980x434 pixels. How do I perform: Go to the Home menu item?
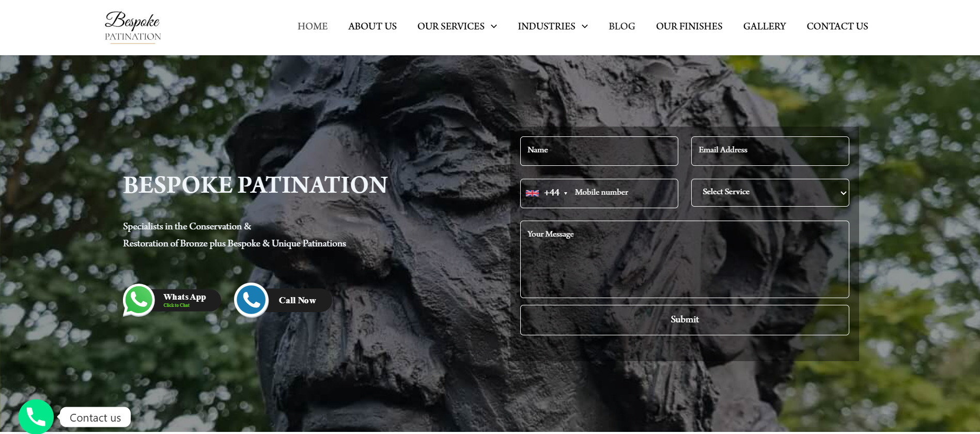click(313, 26)
